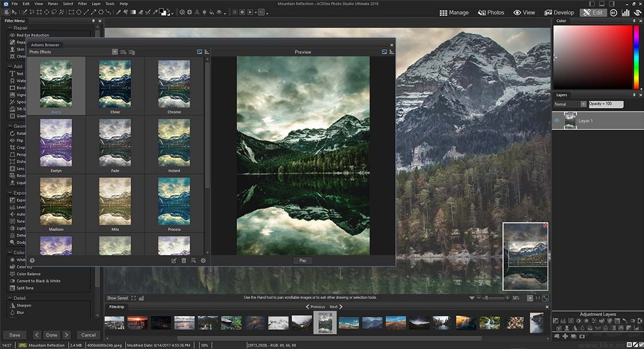Select the Chloe preset thumbnail
The width and height of the screenshot is (644, 349).
pos(115,83)
